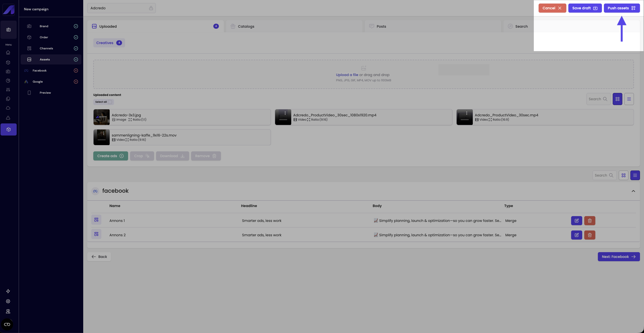Screen dimensions: 644x333
Task: Select the Adcredo-3x3.jpg thumbnail
Action: (x=102, y=117)
